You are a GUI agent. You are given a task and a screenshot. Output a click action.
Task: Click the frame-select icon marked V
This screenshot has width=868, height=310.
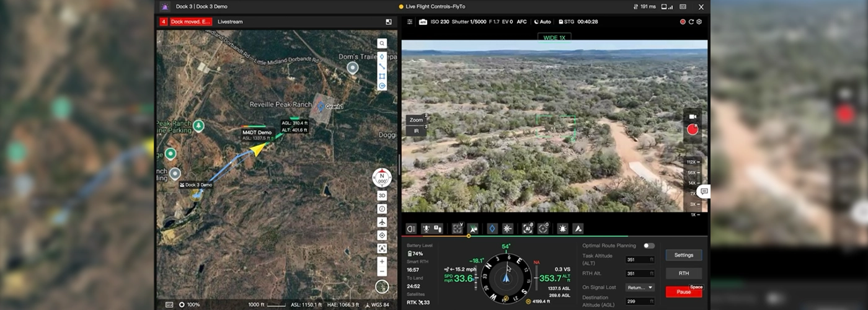point(457,229)
